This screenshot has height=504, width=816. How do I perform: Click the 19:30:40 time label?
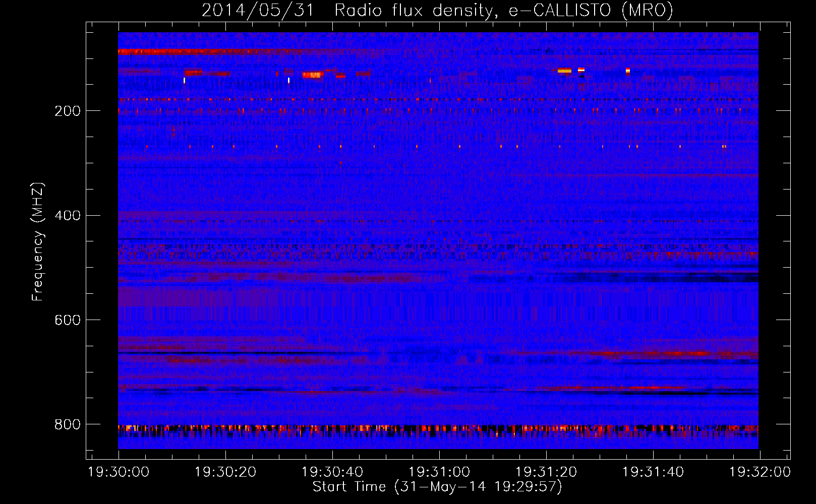pos(332,472)
